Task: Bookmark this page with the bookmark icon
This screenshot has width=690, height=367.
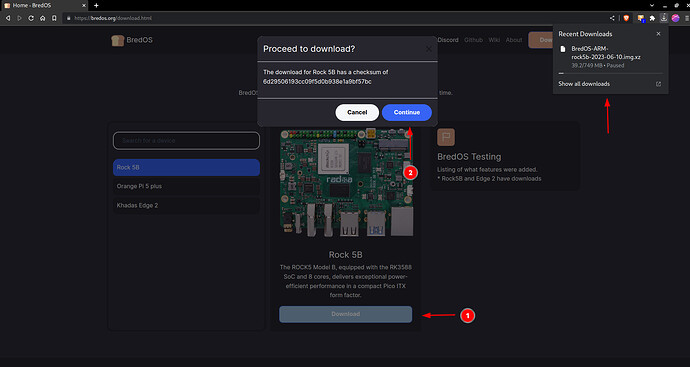Action: coord(54,18)
